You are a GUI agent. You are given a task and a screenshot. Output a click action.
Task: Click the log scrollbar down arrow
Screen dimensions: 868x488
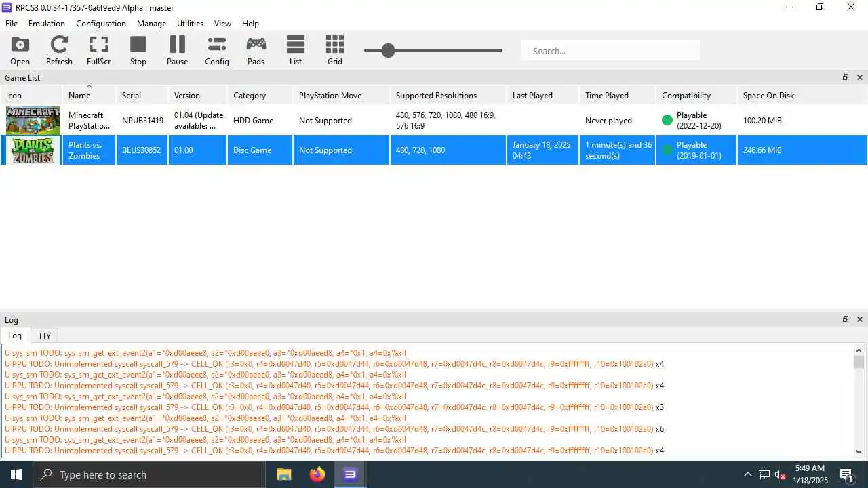pyautogui.click(x=859, y=452)
